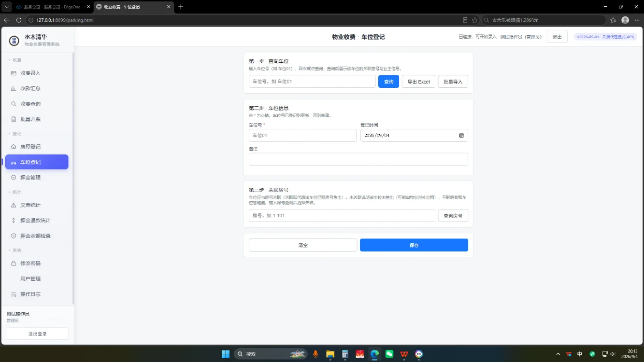The height and width of the screenshot is (362, 644).
Task: Open the browser profile avatar
Action: click(x=625, y=20)
